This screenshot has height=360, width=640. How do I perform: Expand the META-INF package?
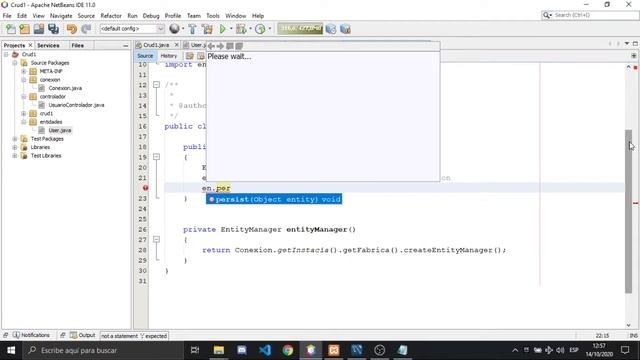point(24,71)
